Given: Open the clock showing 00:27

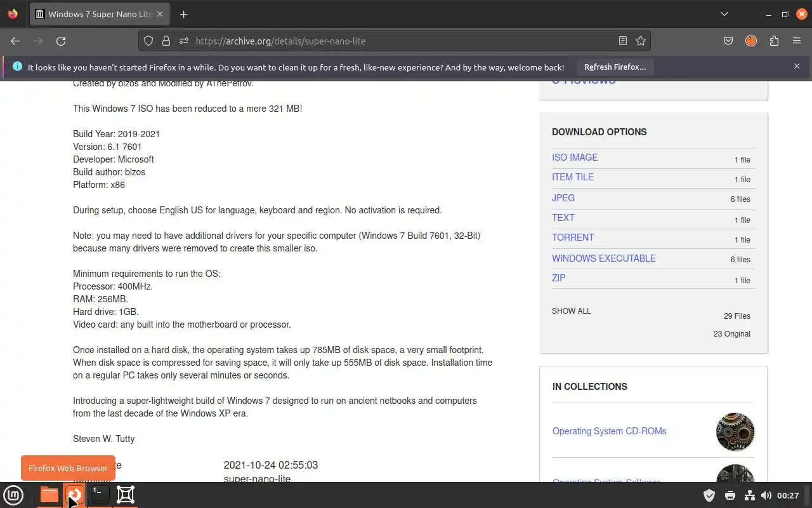Looking at the screenshot, I should (x=788, y=495).
